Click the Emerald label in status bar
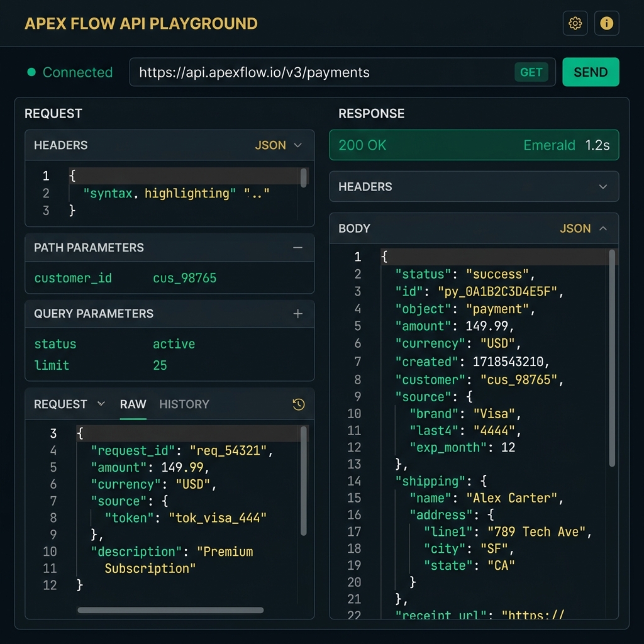 (549, 145)
